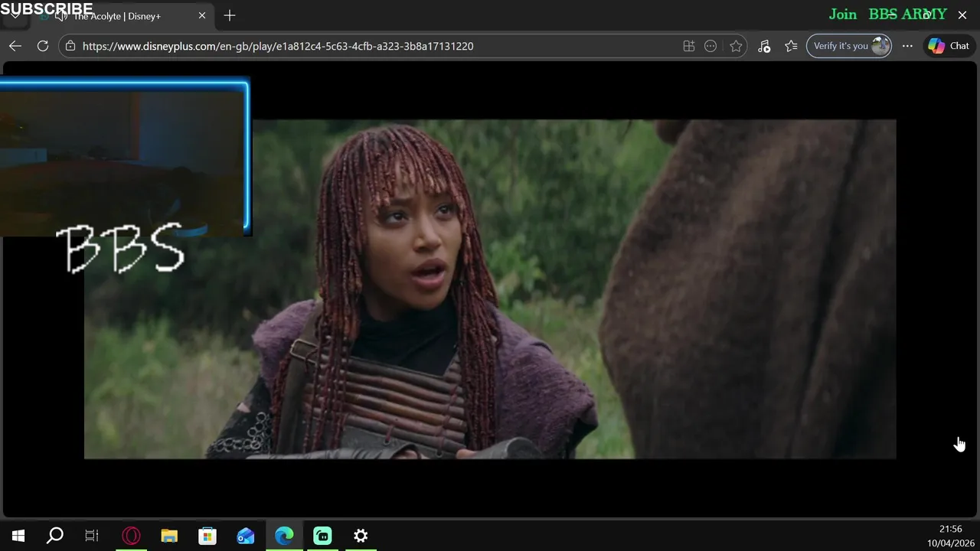
Task: Open the circled three-dots address bar menu
Action: tap(710, 46)
